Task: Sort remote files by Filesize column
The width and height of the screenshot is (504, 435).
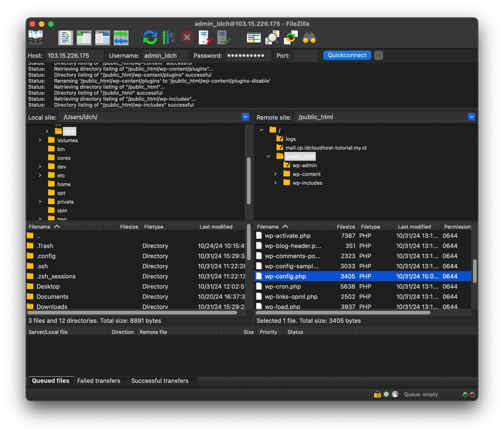Action: 340,227
